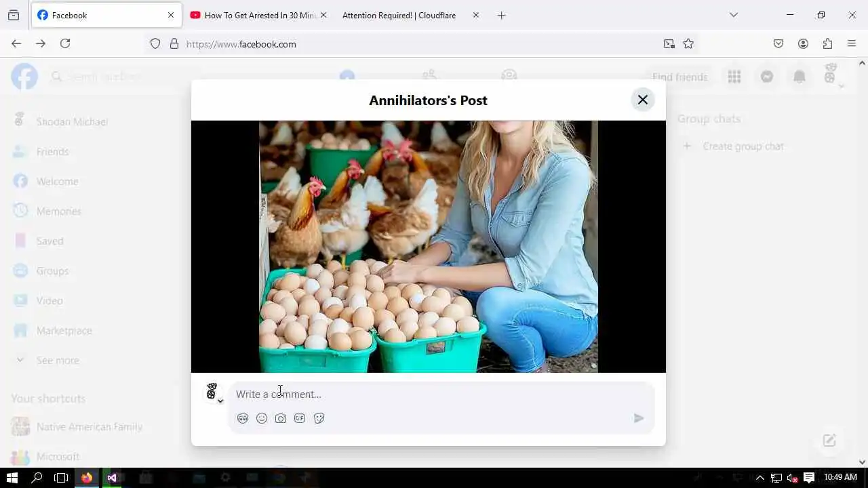The image size is (868, 488).
Task: Open the Friends icon in top navigation
Action: (429, 77)
